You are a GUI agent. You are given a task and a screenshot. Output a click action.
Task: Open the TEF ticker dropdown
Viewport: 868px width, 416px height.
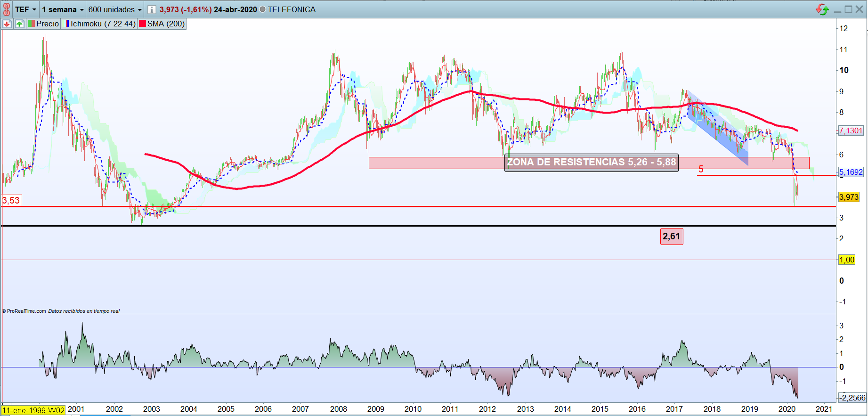point(25,9)
